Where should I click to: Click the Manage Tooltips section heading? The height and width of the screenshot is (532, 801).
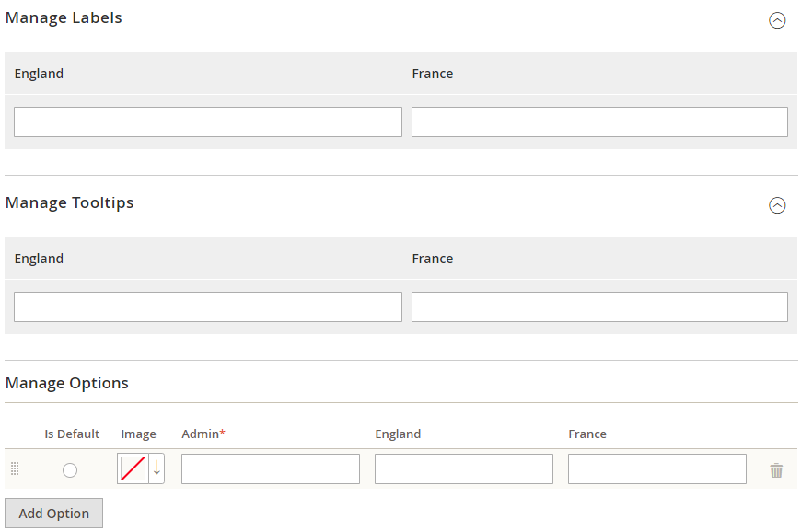(x=69, y=202)
